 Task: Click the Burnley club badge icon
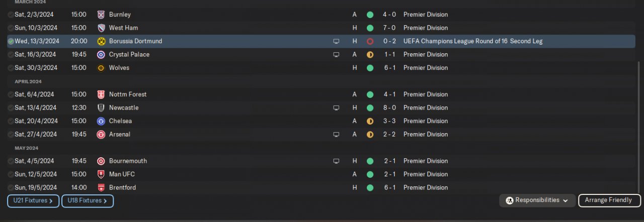[101, 15]
